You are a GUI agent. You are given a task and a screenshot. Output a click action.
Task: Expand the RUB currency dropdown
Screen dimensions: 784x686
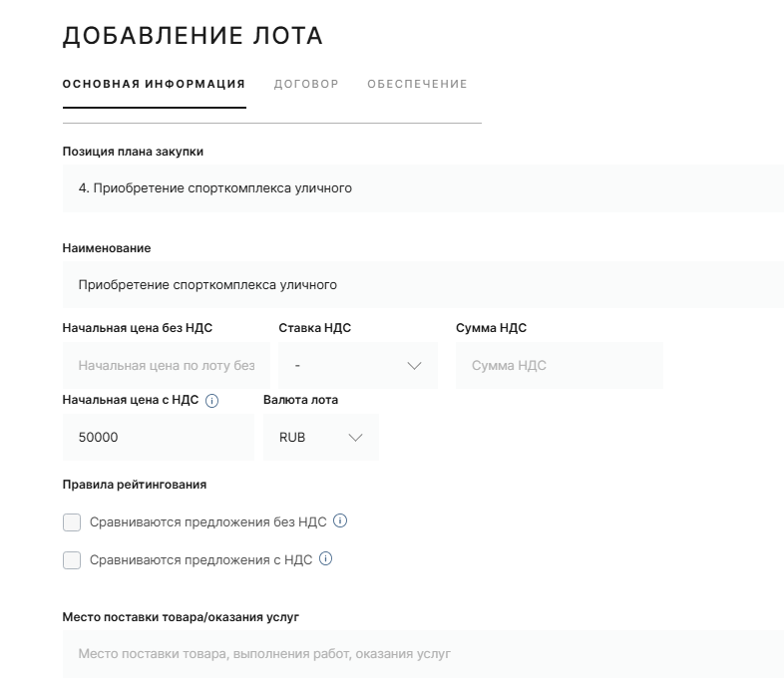[320, 438]
